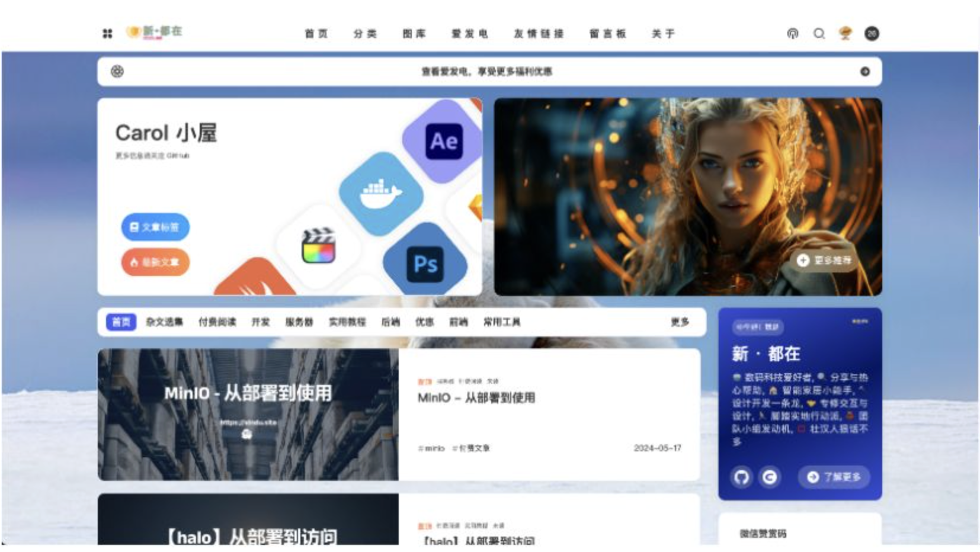This screenshot has height=552, width=980.
Task: Select the Photoshop icon in Carol card
Action: [x=425, y=264]
